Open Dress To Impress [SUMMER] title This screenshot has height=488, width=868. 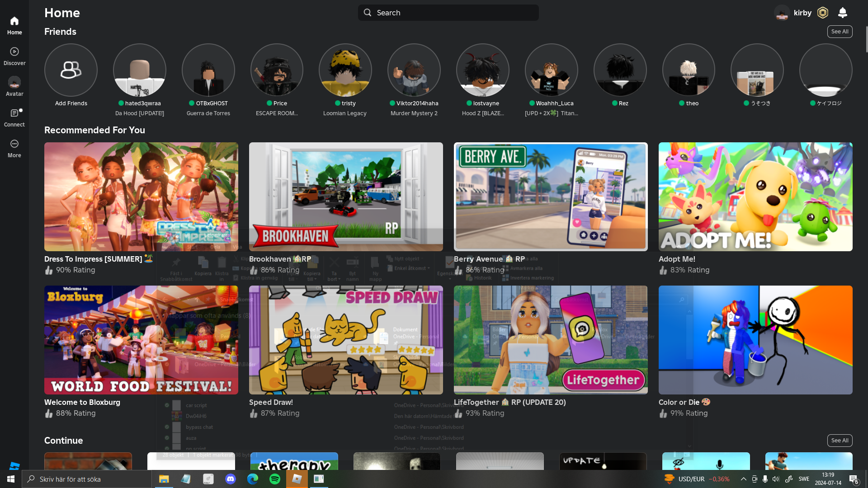pyautogui.click(x=99, y=259)
